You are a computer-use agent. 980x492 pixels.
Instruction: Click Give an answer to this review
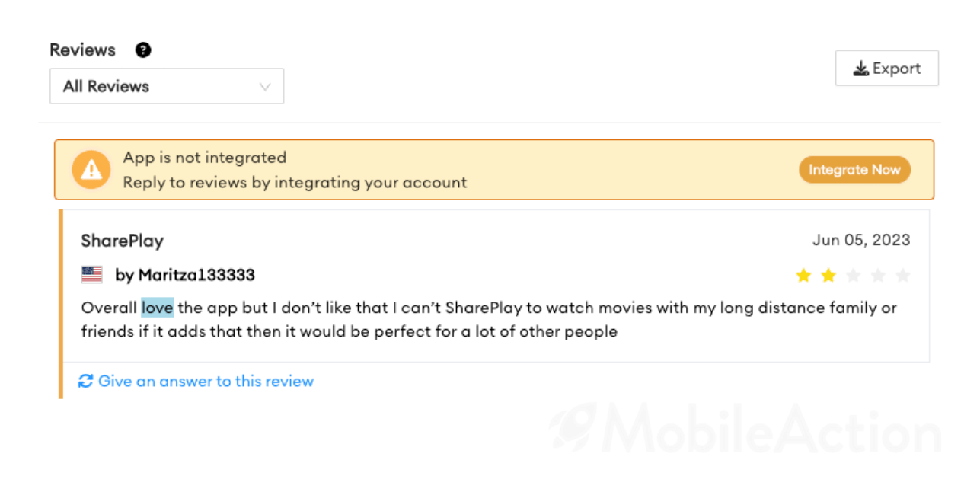pyautogui.click(x=206, y=381)
